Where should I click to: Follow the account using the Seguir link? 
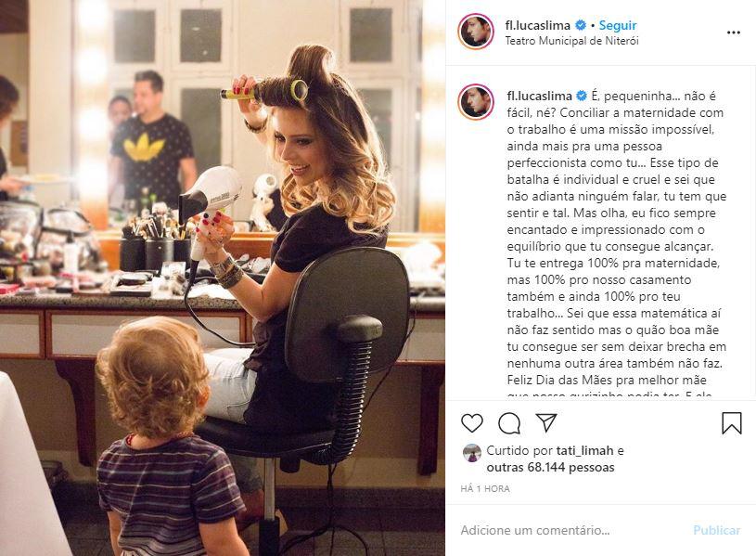pos(618,25)
